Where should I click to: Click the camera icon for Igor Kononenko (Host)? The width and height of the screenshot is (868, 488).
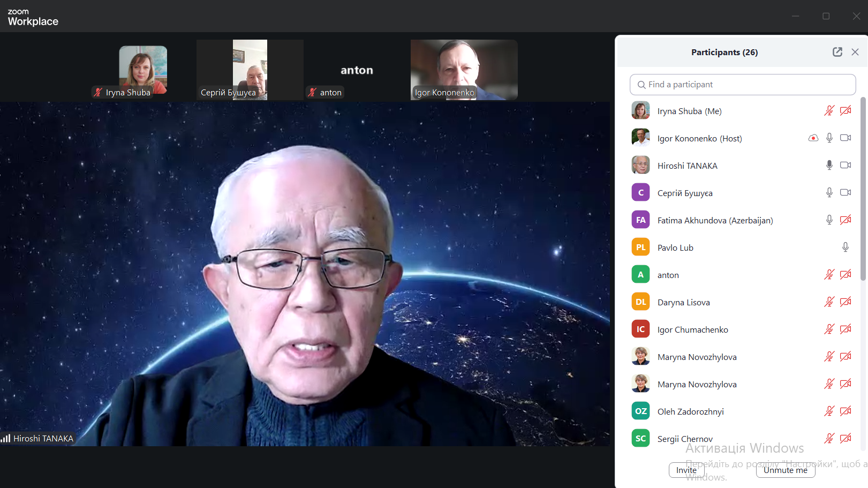[x=846, y=138]
